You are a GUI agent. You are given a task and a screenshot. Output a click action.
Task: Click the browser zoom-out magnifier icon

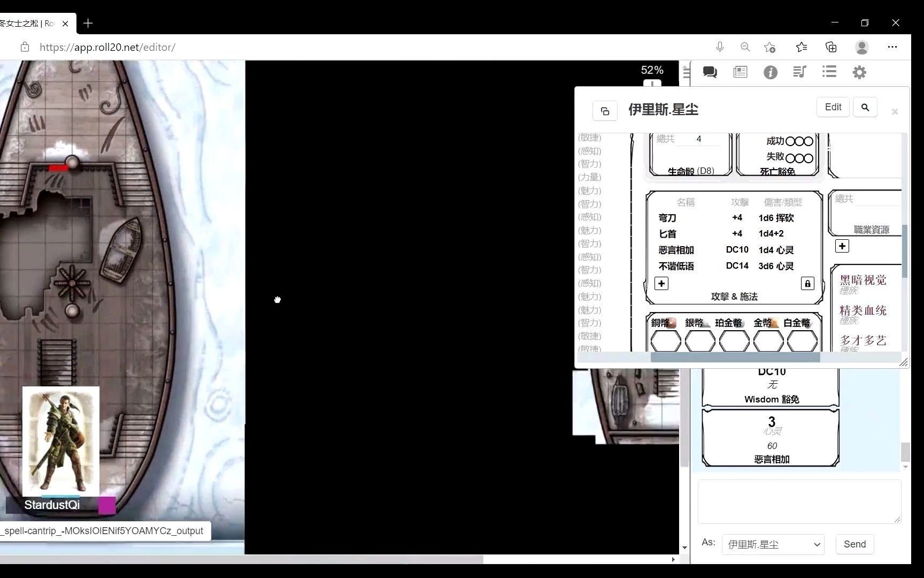pyautogui.click(x=745, y=47)
